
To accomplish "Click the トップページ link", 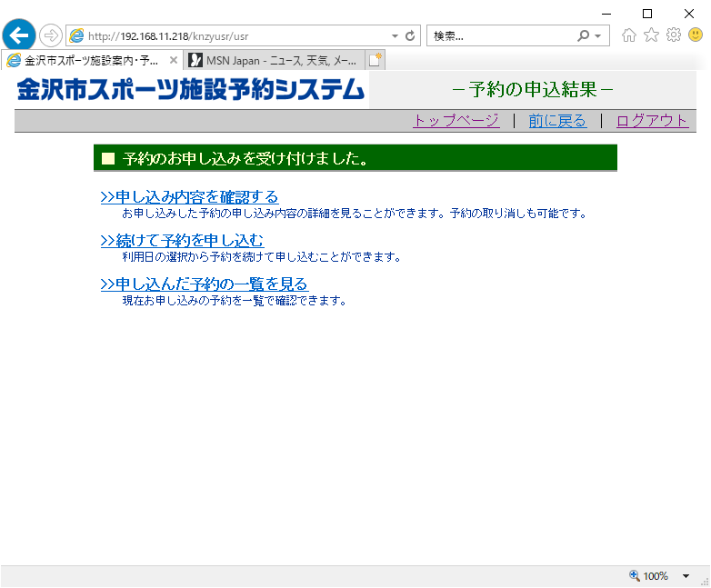I will click(x=456, y=121).
